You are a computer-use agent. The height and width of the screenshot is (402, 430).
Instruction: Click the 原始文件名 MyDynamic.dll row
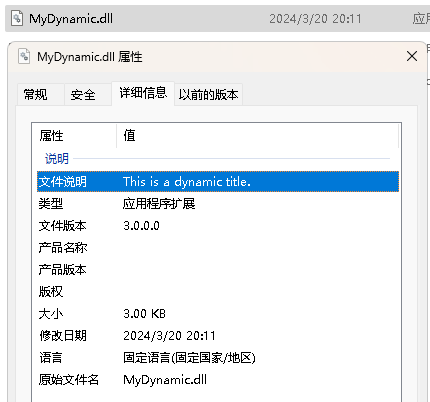click(x=218, y=380)
